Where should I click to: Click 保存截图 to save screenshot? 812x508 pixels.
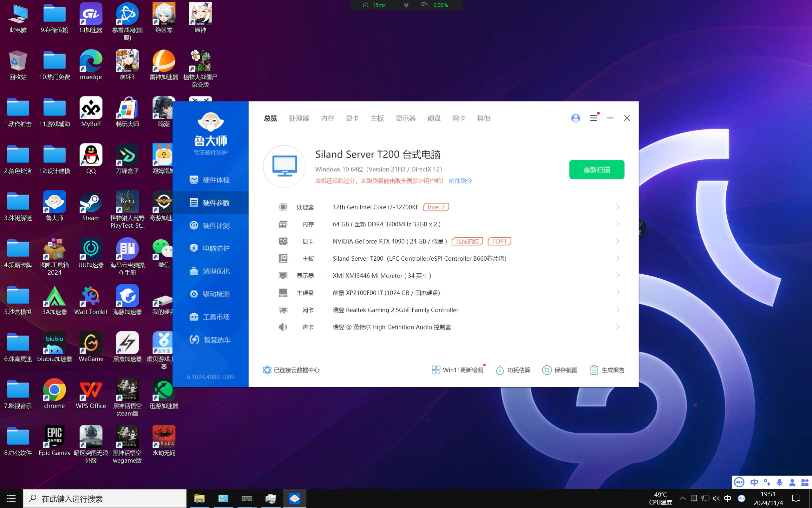(x=560, y=370)
